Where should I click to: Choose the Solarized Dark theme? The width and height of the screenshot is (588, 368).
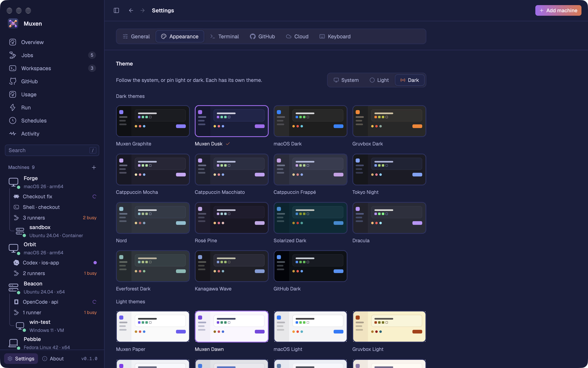click(310, 218)
